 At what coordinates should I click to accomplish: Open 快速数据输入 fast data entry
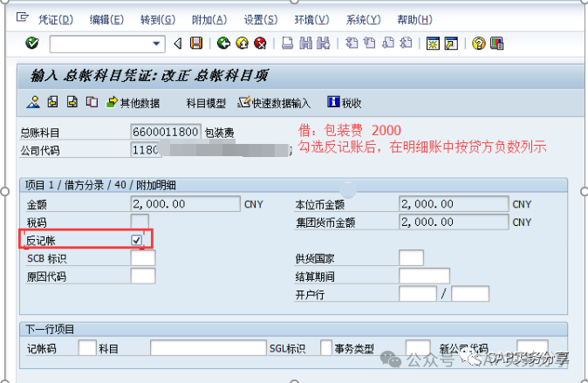tap(274, 103)
